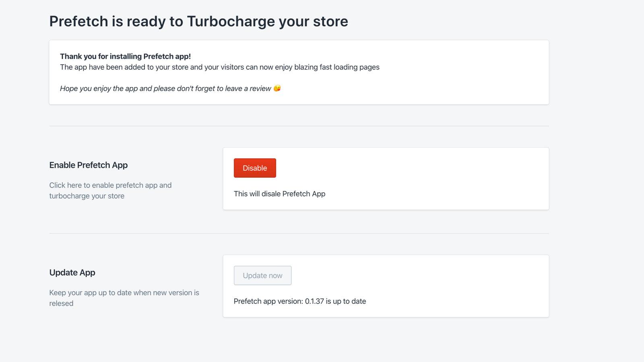Click the thank you message card
Viewport: 644px width, 362px height.
(299, 72)
